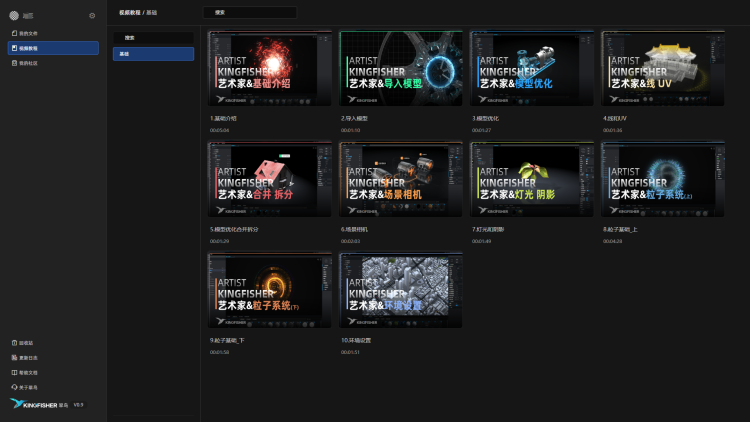Screen dimensions: 750x422
Task: Click the top bar search field
Action: [x=250, y=12]
